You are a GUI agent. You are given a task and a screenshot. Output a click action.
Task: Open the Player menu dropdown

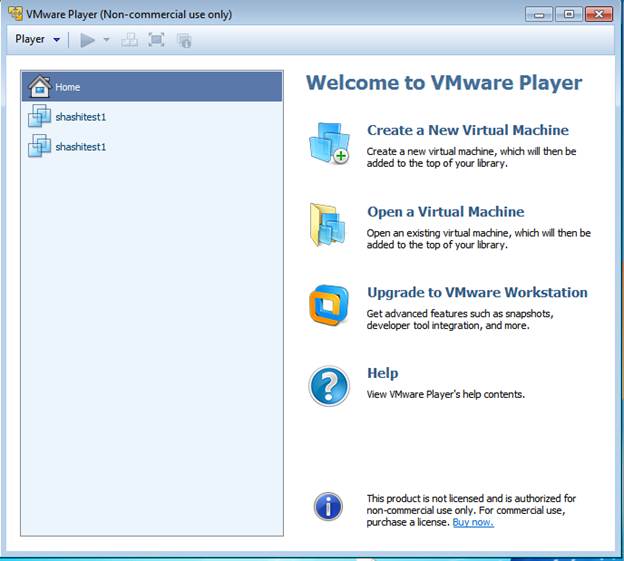pyautogui.click(x=37, y=39)
